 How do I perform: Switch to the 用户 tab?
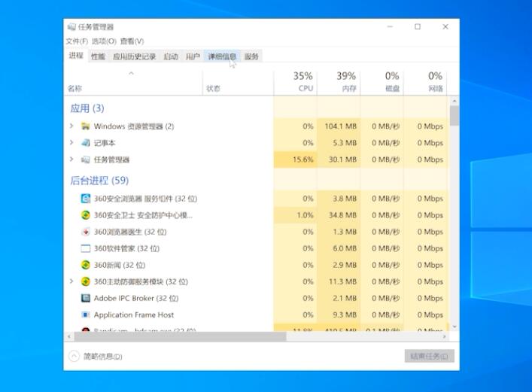point(193,56)
